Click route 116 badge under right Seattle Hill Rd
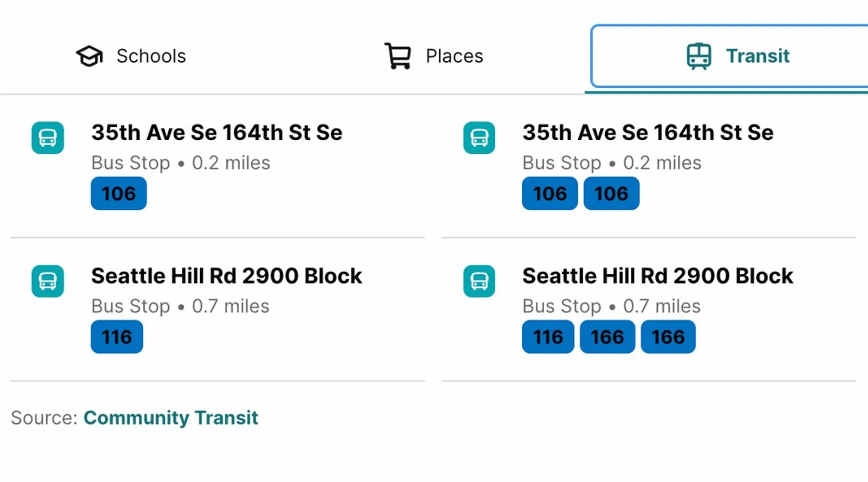 [548, 336]
